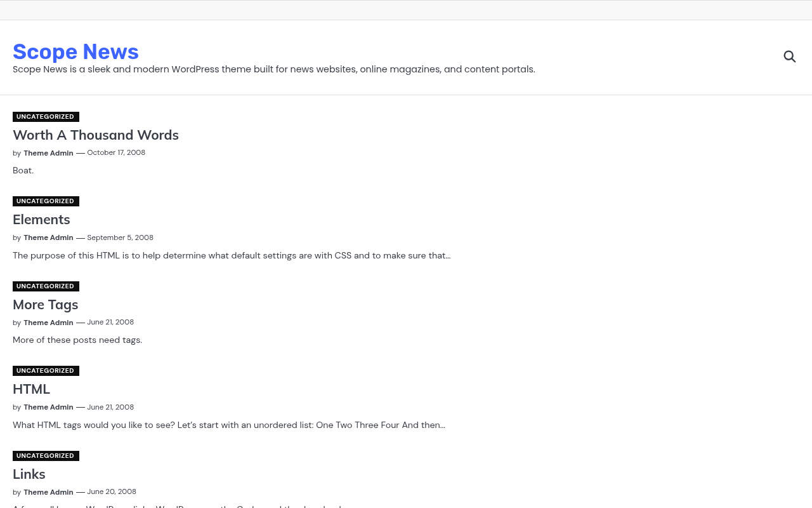Click the June 20, 2008 date
Viewport: 812px width, 508px height.
pos(112,491)
